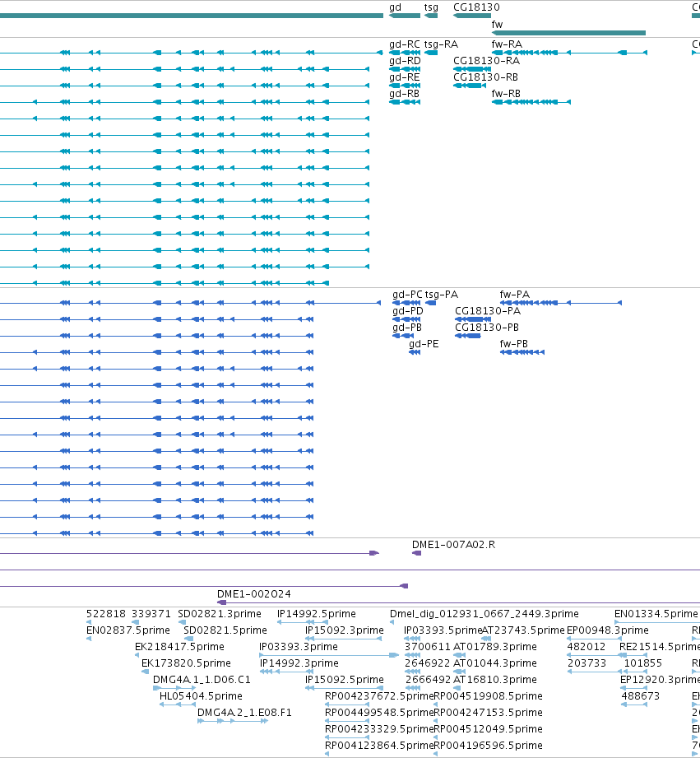This screenshot has height=758, width=700.
Task: Select the CG18130-RB transcript
Action: coord(470,86)
